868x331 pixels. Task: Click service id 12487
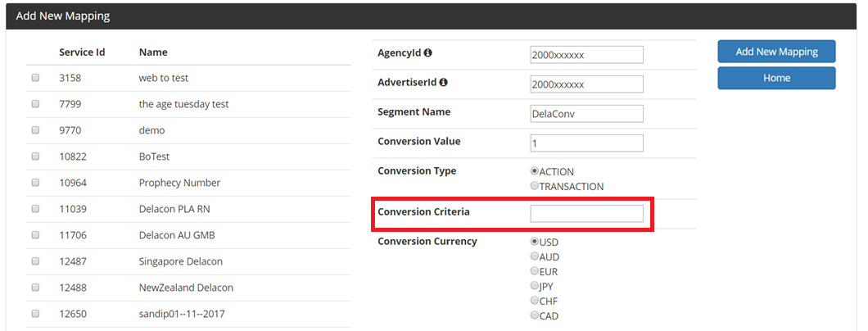(73, 261)
